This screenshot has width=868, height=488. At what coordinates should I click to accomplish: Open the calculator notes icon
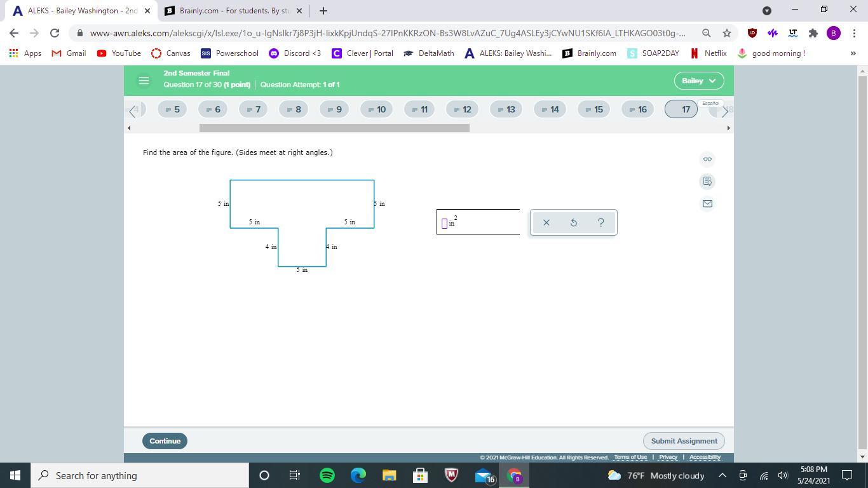pos(707,182)
